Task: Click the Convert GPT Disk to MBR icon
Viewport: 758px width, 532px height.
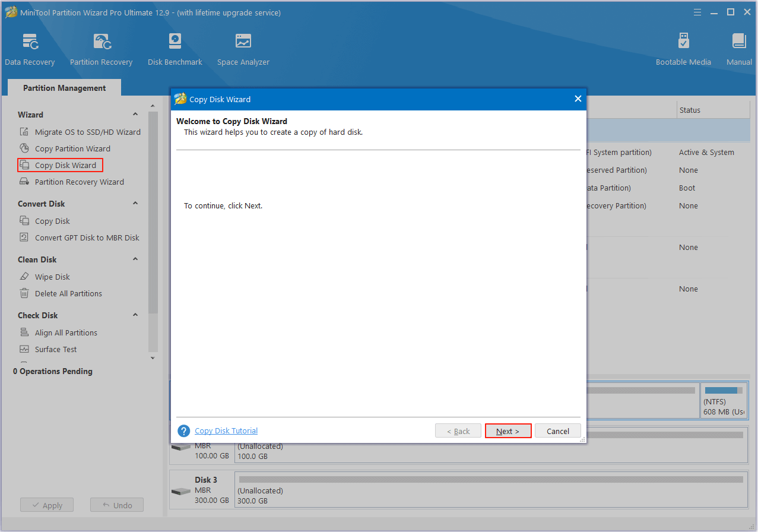Action: point(24,237)
